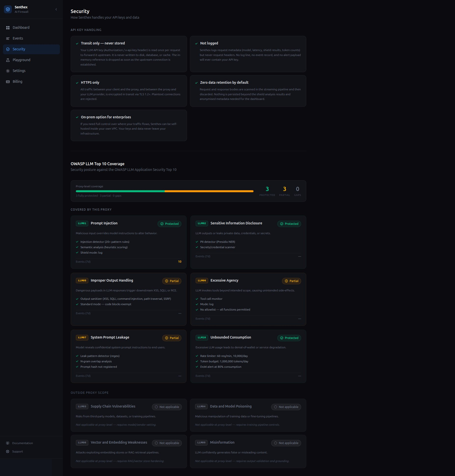Click the LLM09 code tag

pyautogui.click(x=201, y=443)
